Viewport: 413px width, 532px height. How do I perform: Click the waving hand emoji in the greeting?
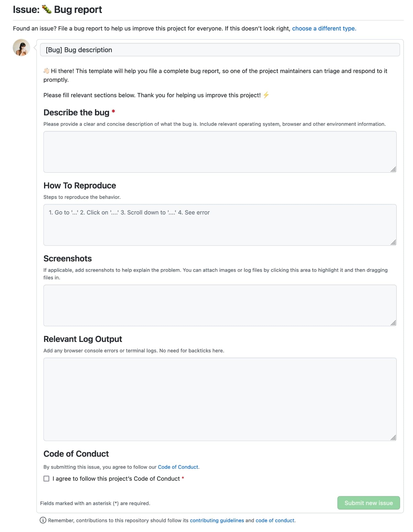(x=47, y=71)
